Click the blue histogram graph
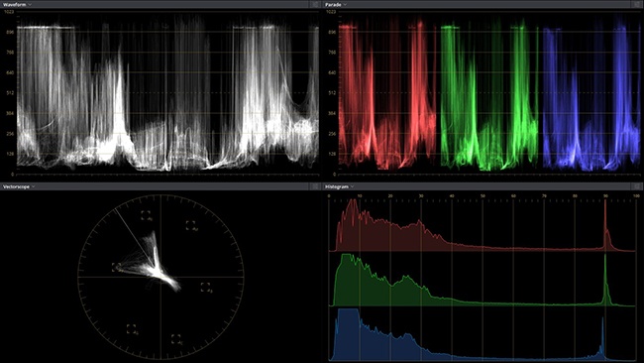644x363 pixels. pos(483,334)
